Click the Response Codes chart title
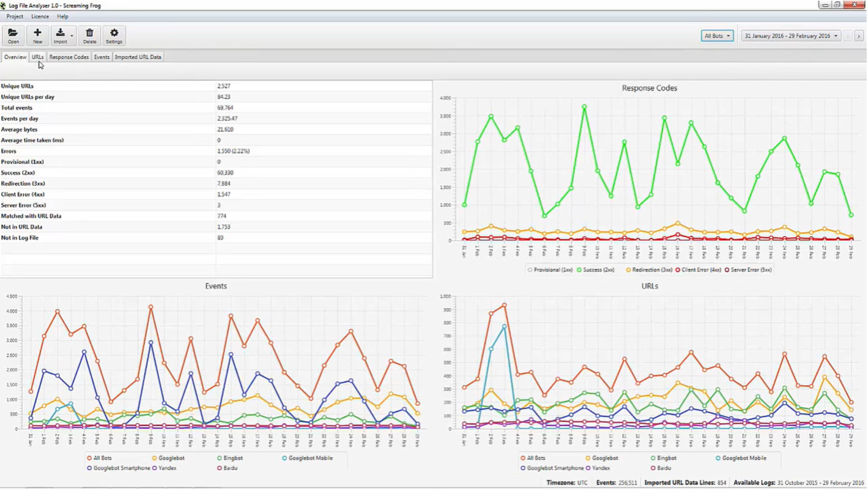The width and height of the screenshot is (868, 489). [649, 88]
